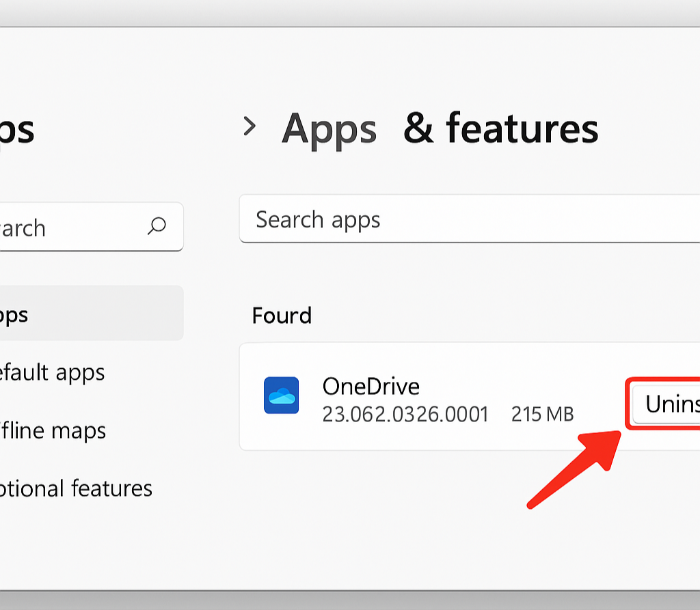
Task: Click the breadcrumb chevron before Apps & features
Action: point(250,126)
